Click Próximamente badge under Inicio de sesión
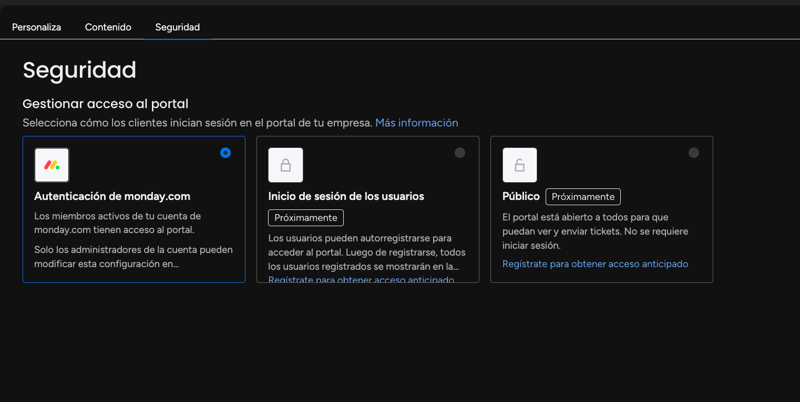The width and height of the screenshot is (800, 402). point(306,218)
